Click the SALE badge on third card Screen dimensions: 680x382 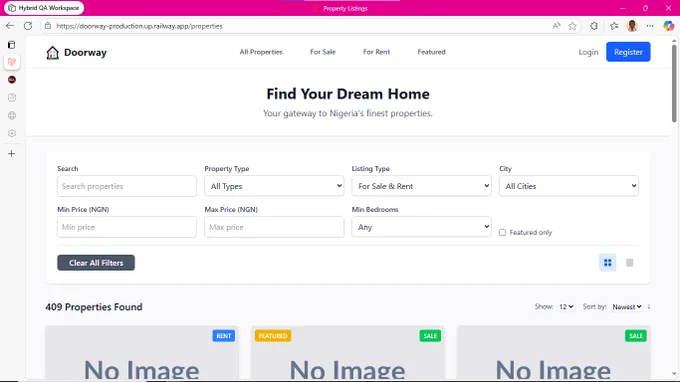(x=636, y=336)
